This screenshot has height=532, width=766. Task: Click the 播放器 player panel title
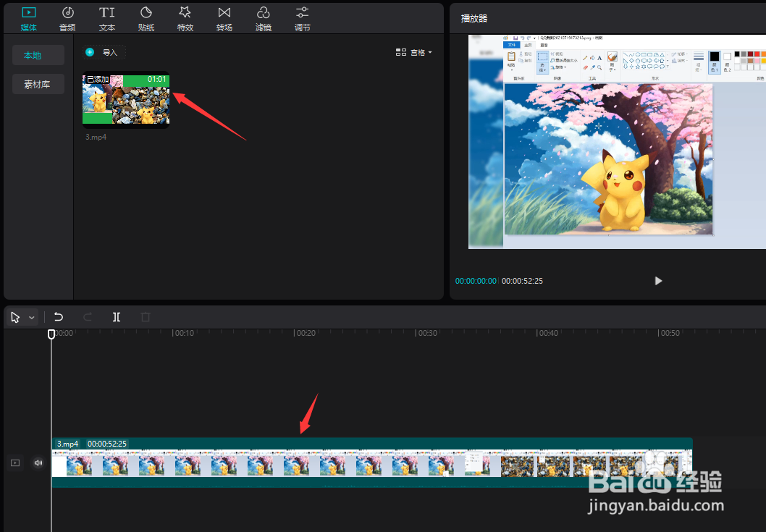coord(474,19)
